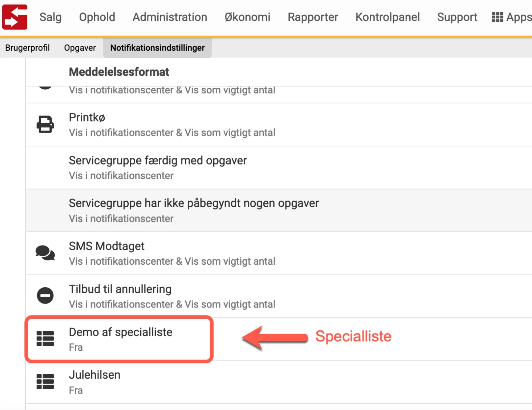This screenshot has width=532, height=410.
Task: Click the list icon beside Julehilsen
Action: pyautogui.click(x=45, y=382)
